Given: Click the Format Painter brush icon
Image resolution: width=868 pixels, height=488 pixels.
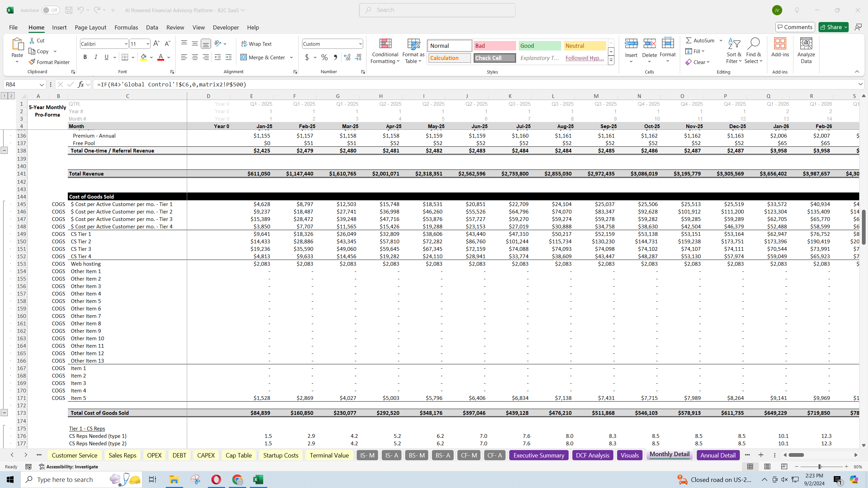Looking at the screenshot, I should click(32, 62).
